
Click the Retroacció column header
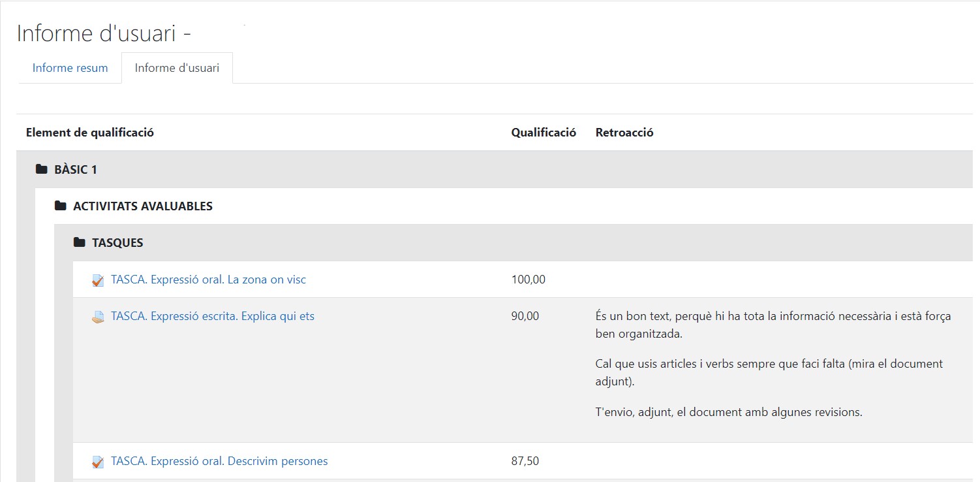[x=624, y=133]
